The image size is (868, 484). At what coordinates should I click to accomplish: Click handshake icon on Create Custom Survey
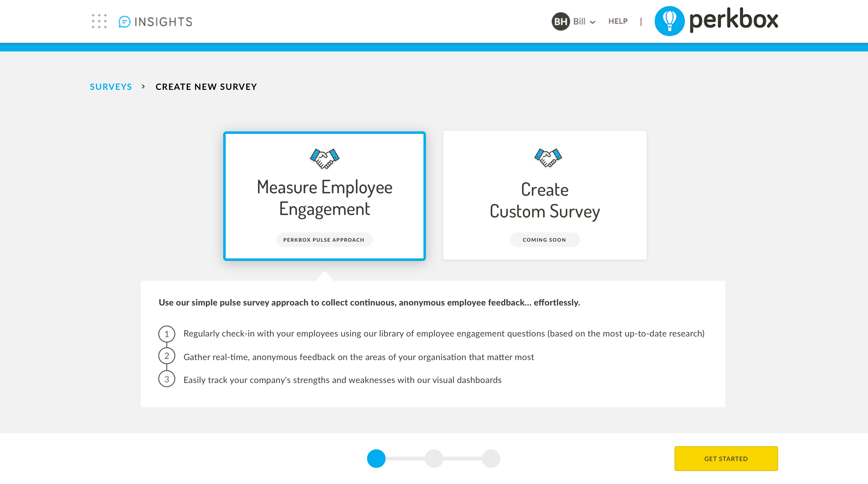point(548,157)
